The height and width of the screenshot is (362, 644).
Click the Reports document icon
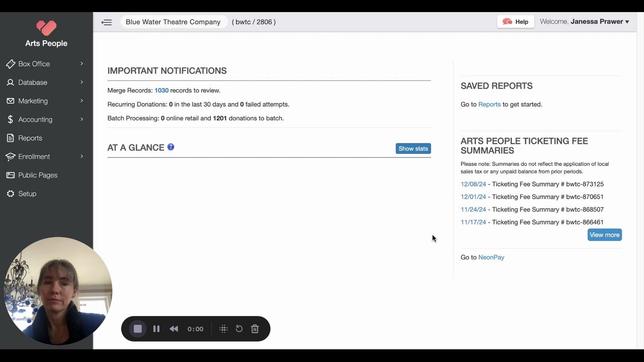point(11,138)
